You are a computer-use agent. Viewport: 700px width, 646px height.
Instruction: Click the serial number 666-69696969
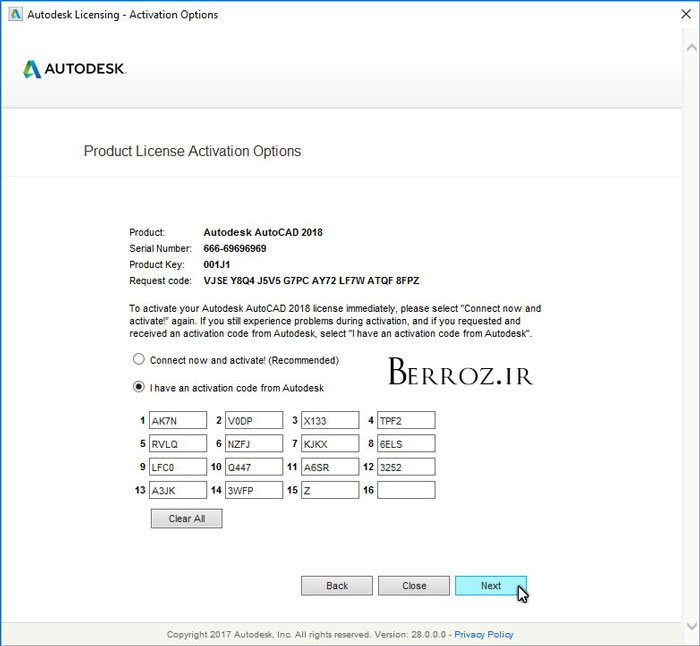235,249
